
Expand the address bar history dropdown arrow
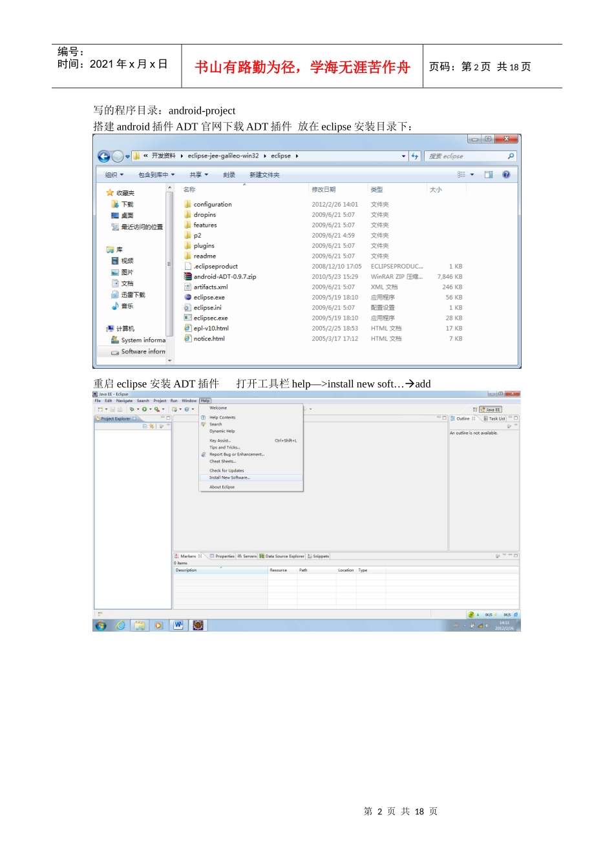(404, 156)
